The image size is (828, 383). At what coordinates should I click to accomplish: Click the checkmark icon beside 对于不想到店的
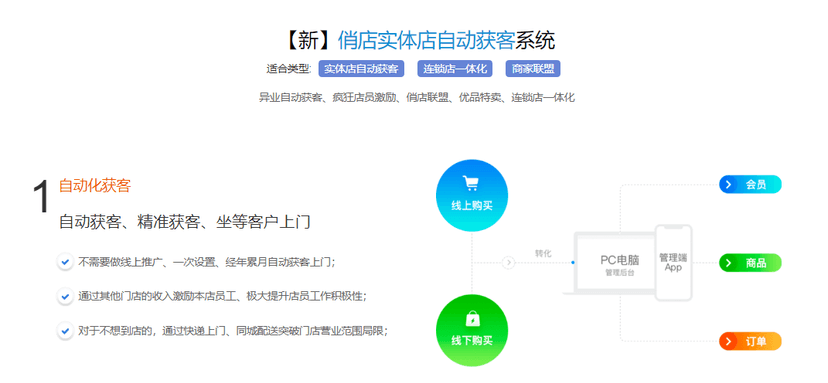click(x=65, y=331)
